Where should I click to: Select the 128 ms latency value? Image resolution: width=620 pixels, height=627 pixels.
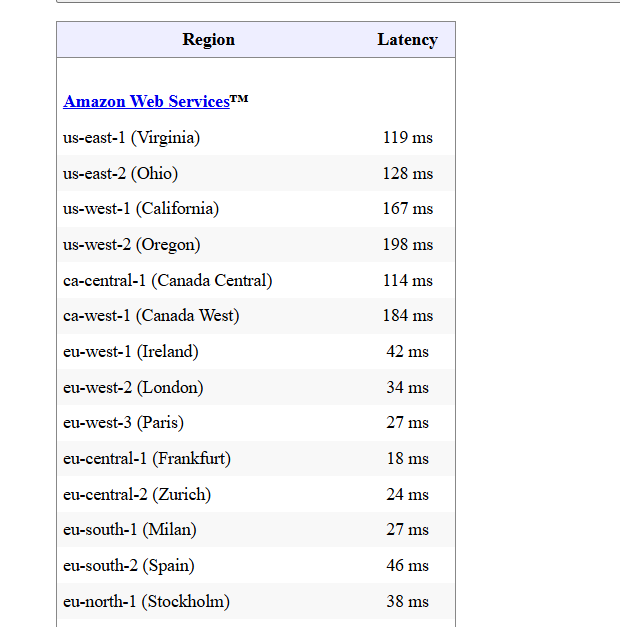click(x=408, y=174)
